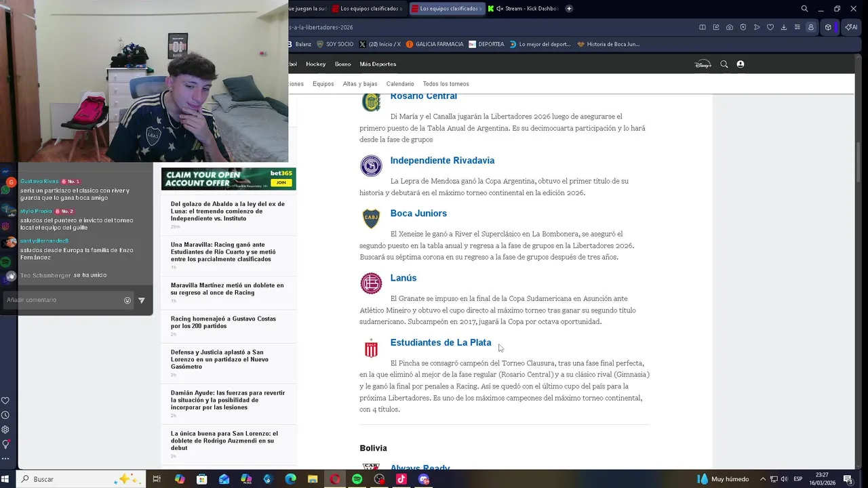The width and height of the screenshot is (868, 488).
Task: Open the browser snapshot camera tool
Action: (730, 27)
